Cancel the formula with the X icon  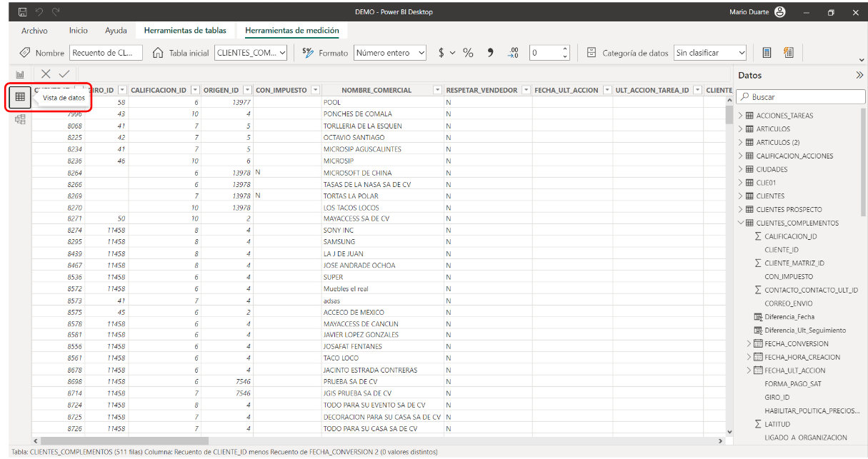(x=46, y=74)
